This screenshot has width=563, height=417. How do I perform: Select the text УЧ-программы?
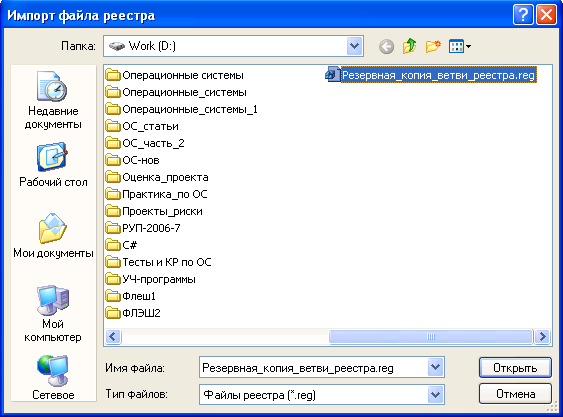tap(159, 279)
